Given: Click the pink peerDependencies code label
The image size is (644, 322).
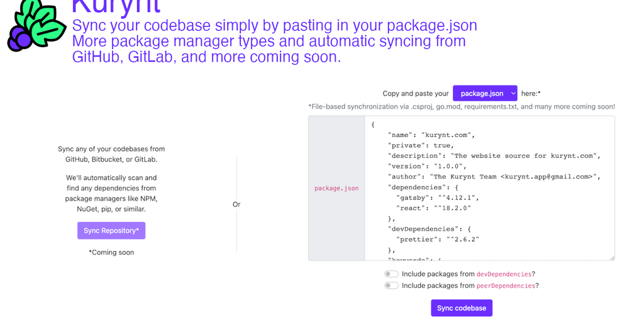Looking at the screenshot, I should click(x=506, y=286).
